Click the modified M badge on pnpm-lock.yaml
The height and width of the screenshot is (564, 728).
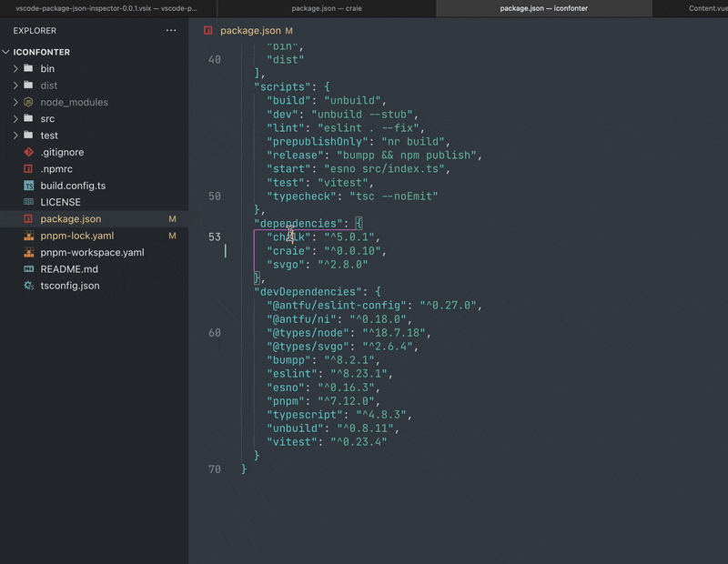172,236
